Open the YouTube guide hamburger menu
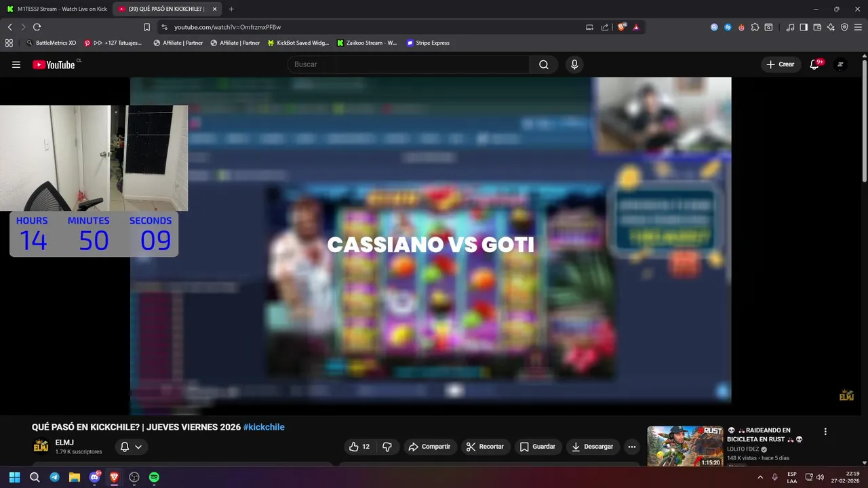The width and height of the screenshot is (868, 488). (16, 64)
